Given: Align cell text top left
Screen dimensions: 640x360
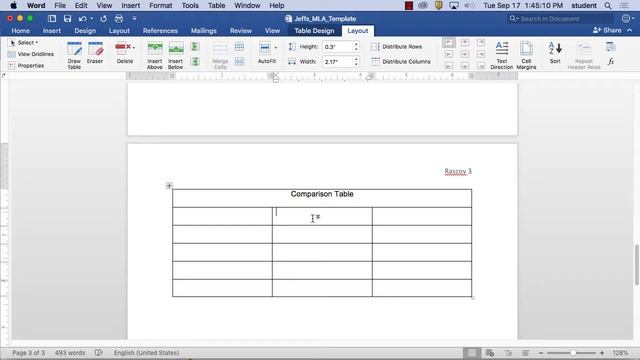Looking at the screenshot, I should click(x=449, y=42).
